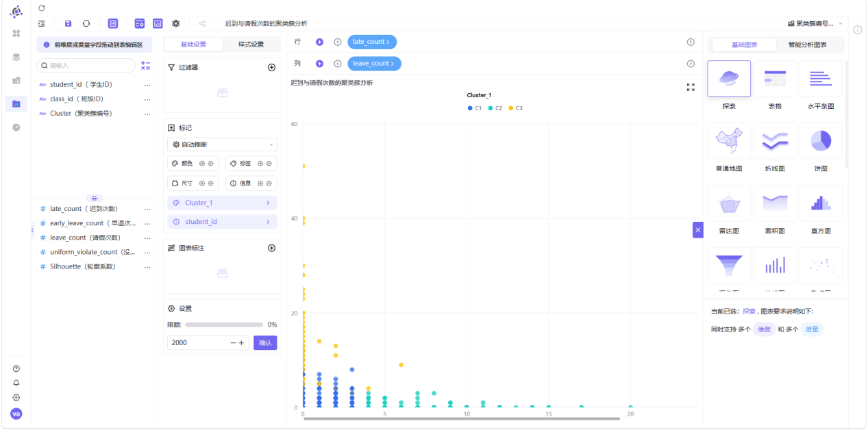Click the calculated field icon beside search
Image resolution: width=868 pixels, height=430 pixels.
coord(145,66)
